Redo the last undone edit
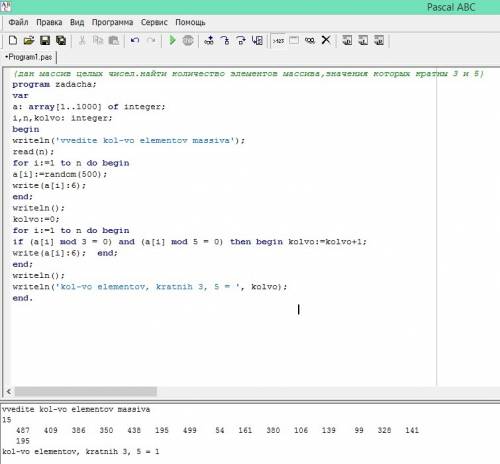Screen dimensions: 500x464 [151, 41]
